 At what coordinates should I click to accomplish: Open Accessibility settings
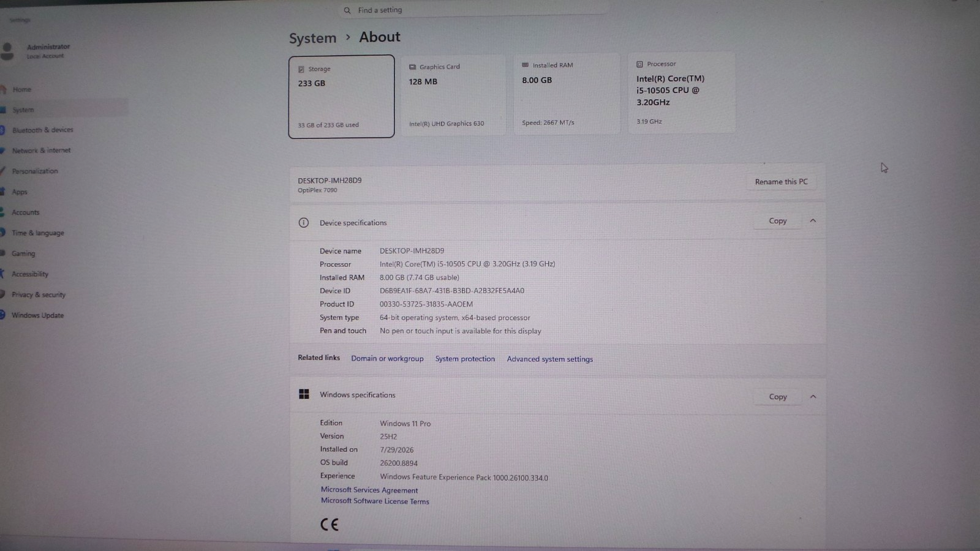coord(30,274)
